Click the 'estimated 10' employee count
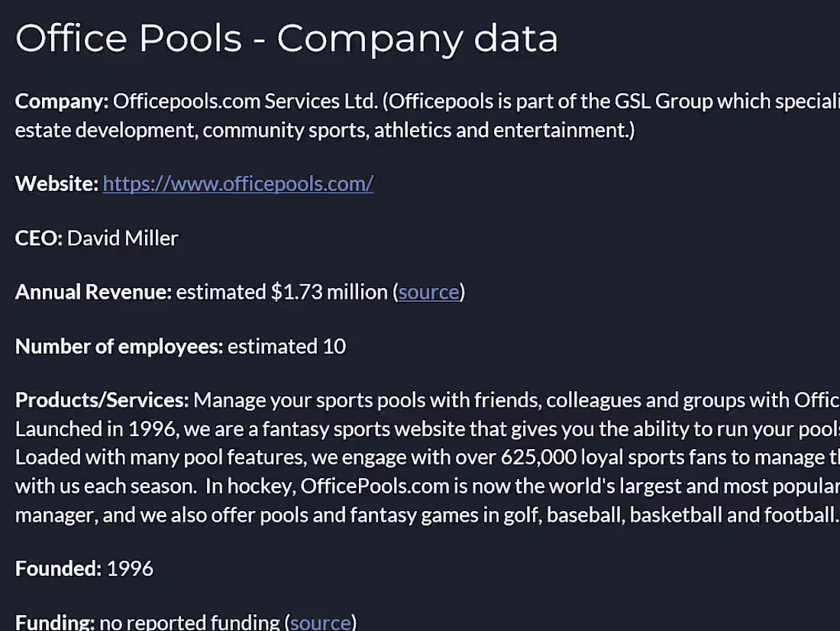This screenshot has width=840, height=631. (286, 346)
